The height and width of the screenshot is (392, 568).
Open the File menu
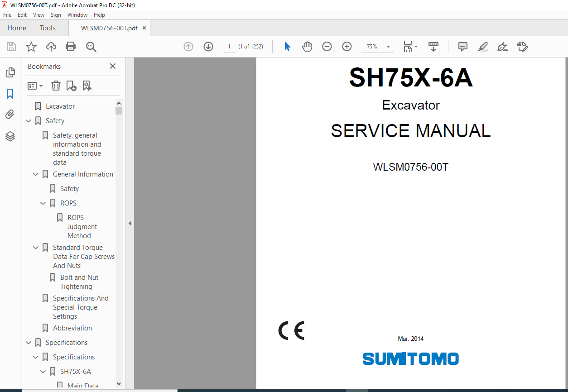7,15
